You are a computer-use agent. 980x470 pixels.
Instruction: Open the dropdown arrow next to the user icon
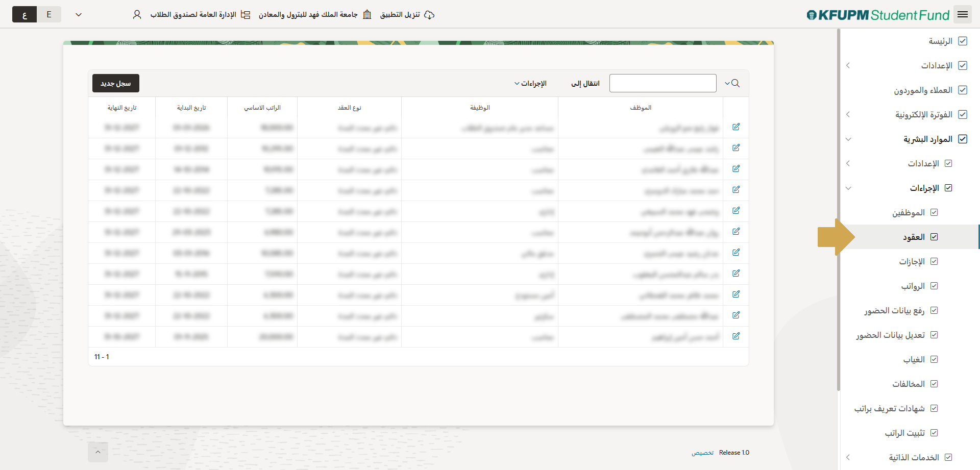pos(79,15)
